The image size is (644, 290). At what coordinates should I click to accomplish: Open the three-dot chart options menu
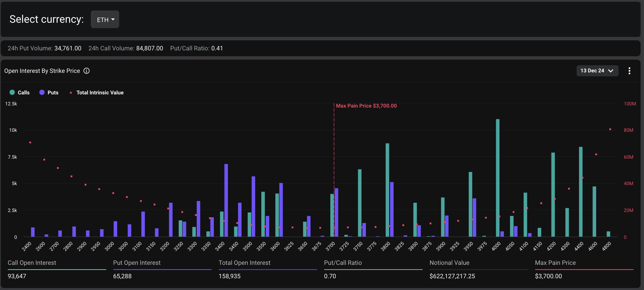tap(629, 71)
